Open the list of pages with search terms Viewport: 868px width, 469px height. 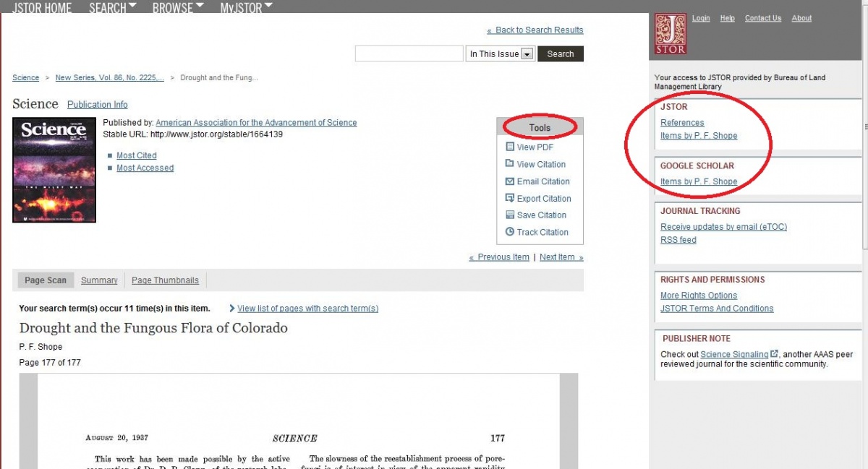click(309, 308)
